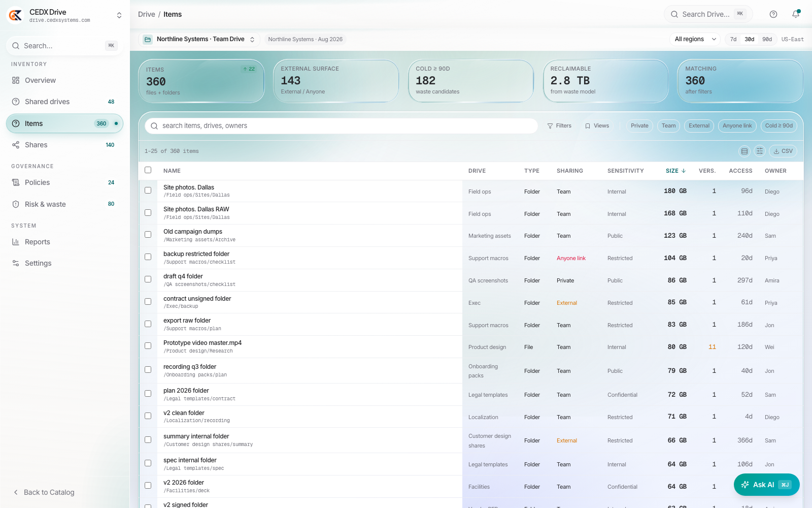Open Shared drives in sidebar
The image size is (812, 508).
[x=64, y=102]
